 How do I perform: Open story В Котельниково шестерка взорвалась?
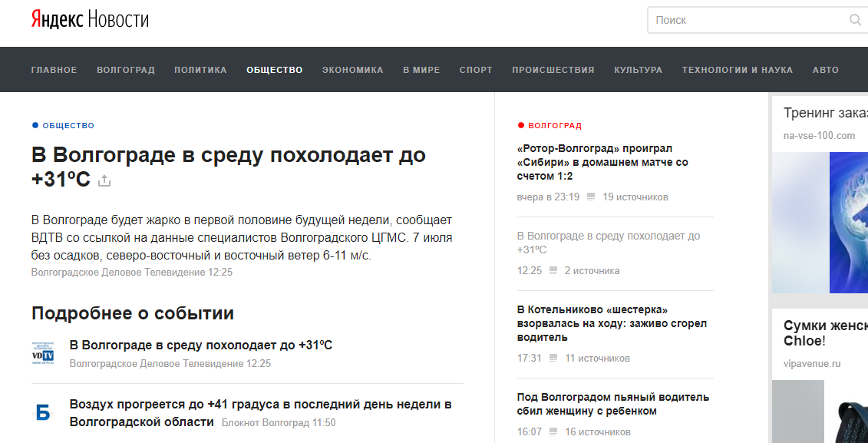click(x=612, y=323)
